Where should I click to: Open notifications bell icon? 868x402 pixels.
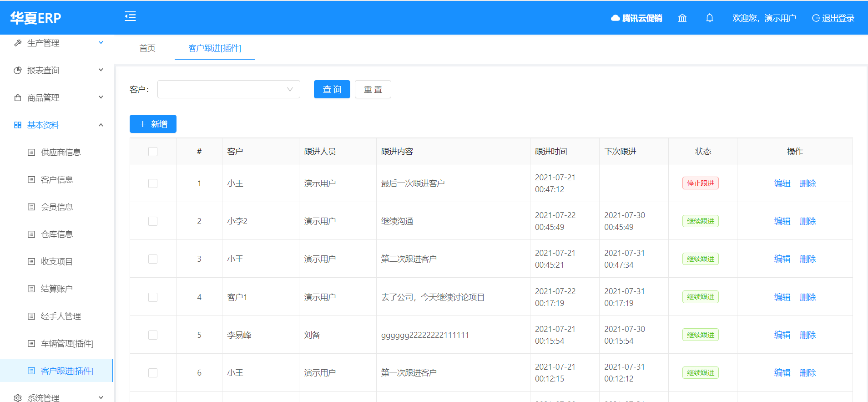click(710, 18)
